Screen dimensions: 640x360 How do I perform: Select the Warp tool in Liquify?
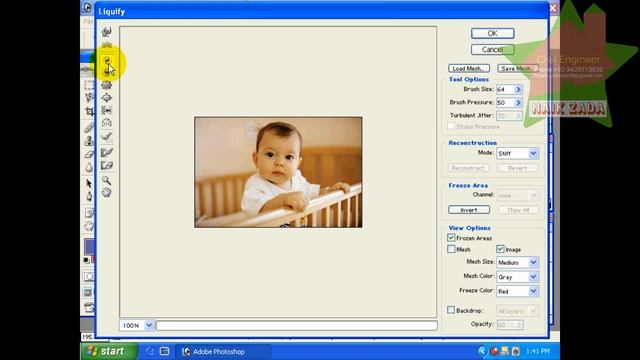[x=107, y=32]
